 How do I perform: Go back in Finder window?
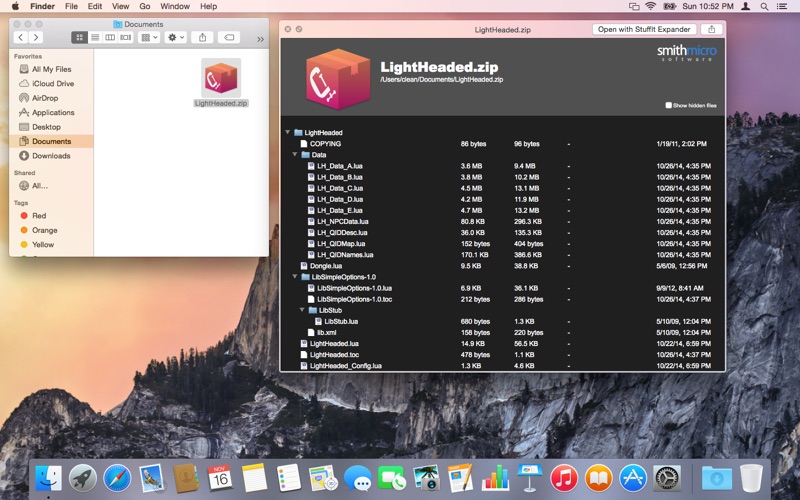[x=21, y=37]
